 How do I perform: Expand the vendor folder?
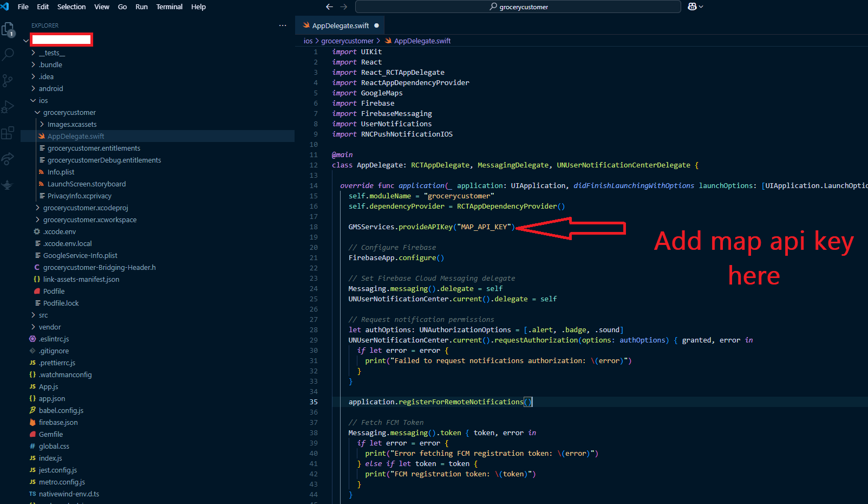click(x=33, y=327)
